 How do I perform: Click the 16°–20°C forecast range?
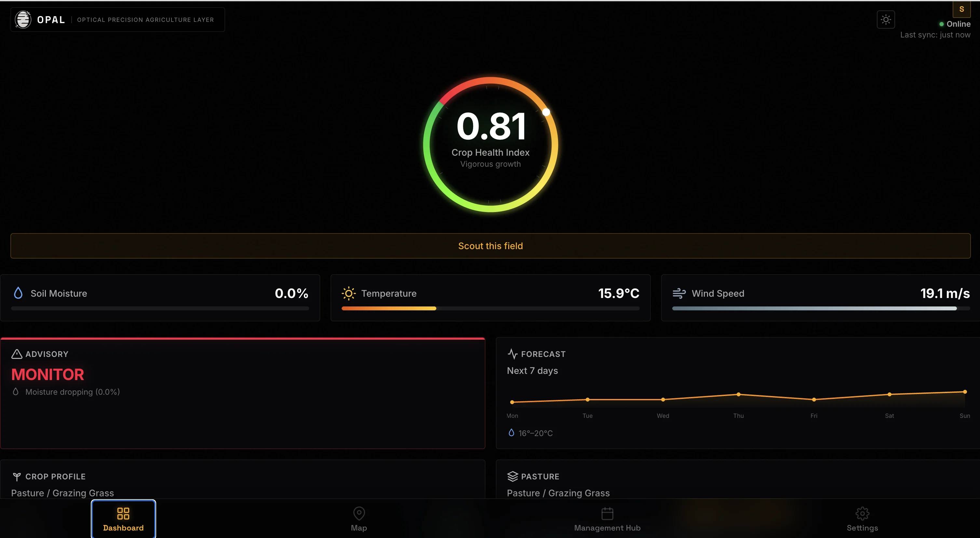click(x=535, y=433)
